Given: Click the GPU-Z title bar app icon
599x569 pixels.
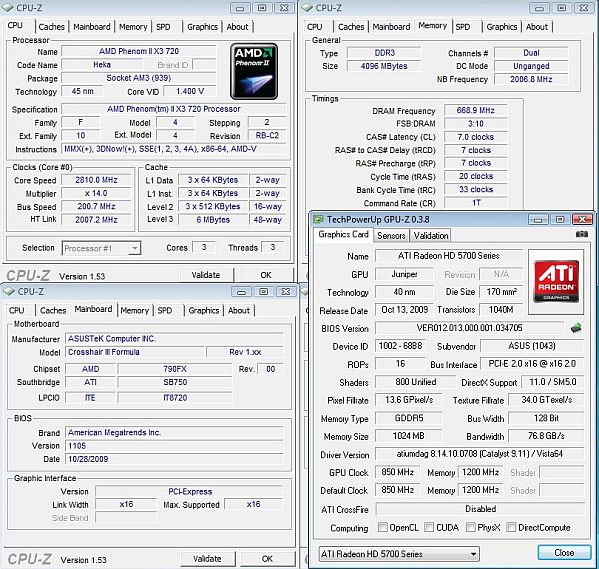Looking at the screenshot, I should [x=318, y=219].
